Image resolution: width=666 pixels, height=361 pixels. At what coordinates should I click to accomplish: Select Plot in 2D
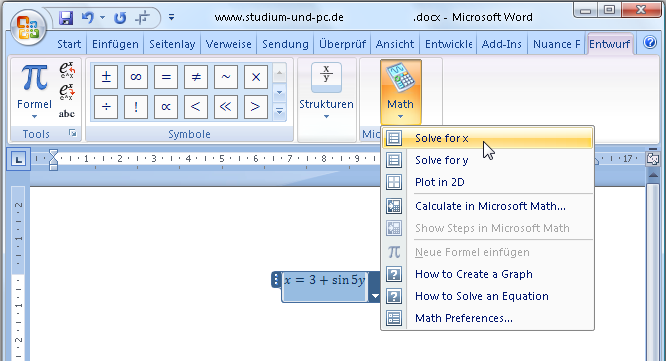[487, 182]
